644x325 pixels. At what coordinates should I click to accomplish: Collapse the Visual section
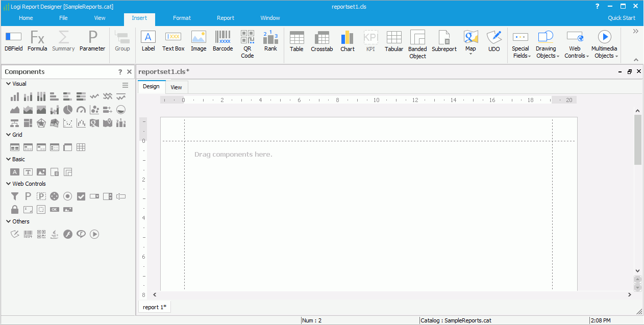point(8,84)
